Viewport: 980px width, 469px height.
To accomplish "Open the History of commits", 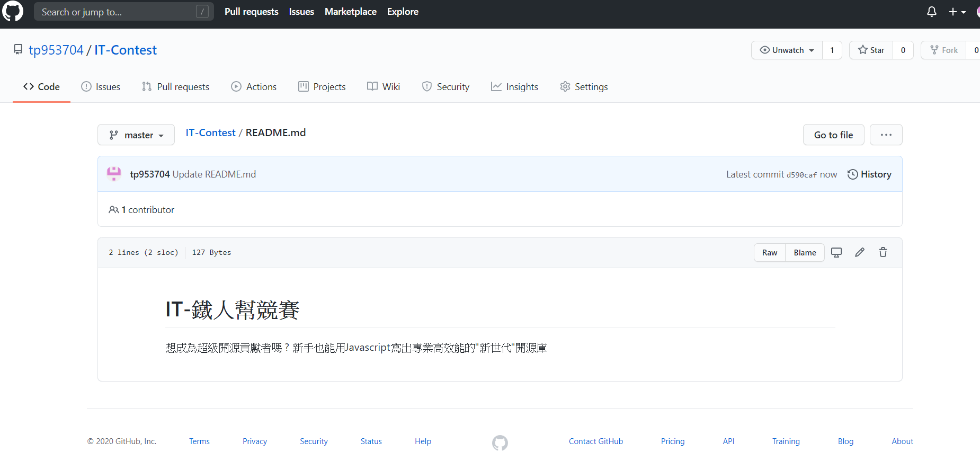I will click(x=869, y=174).
